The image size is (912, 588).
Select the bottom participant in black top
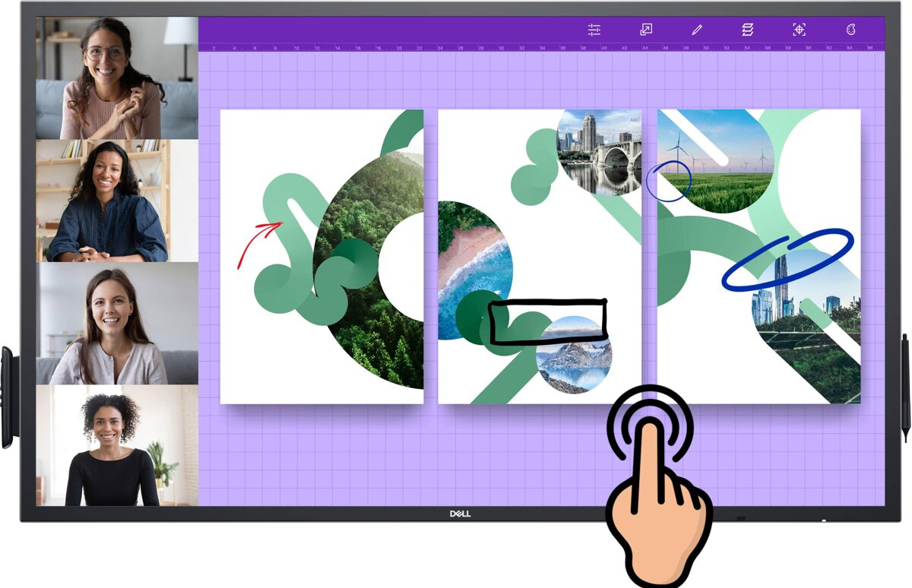tap(116, 445)
